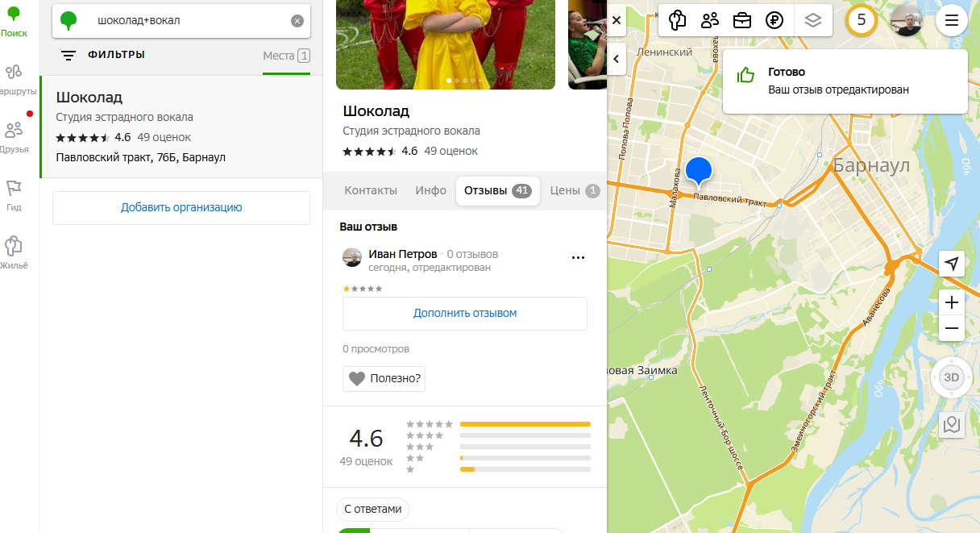Image resolution: width=980 pixels, height=533 pixels.
Task: Toggle the С ответами reviews filter chip
Action: tap(372, 509)
